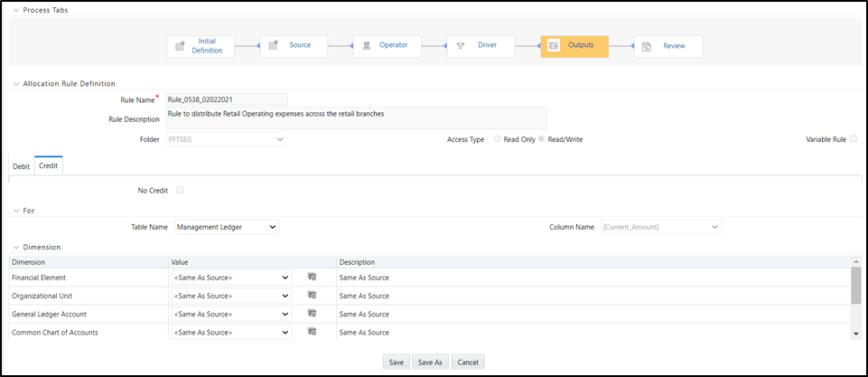The width and height of the screenshot is (868, 377).
Task: Click the Source step icon
Action: click(273, 45)
